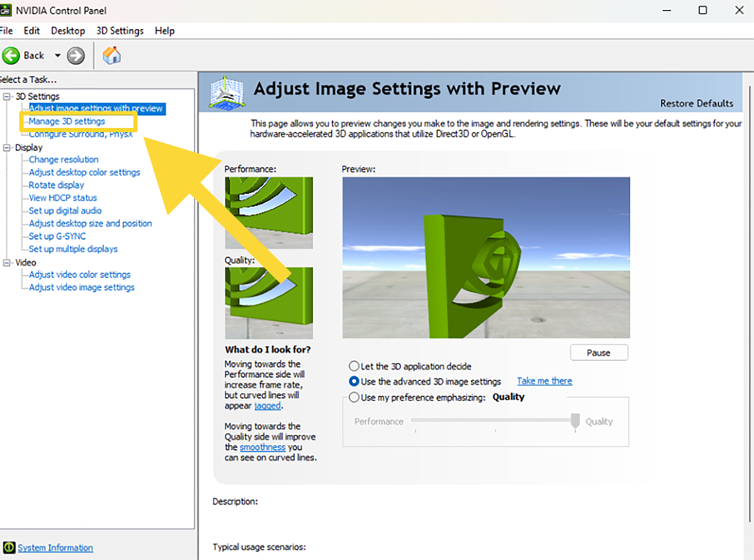Select 'Use the advanced 3D image settings'

click(354, 382)
